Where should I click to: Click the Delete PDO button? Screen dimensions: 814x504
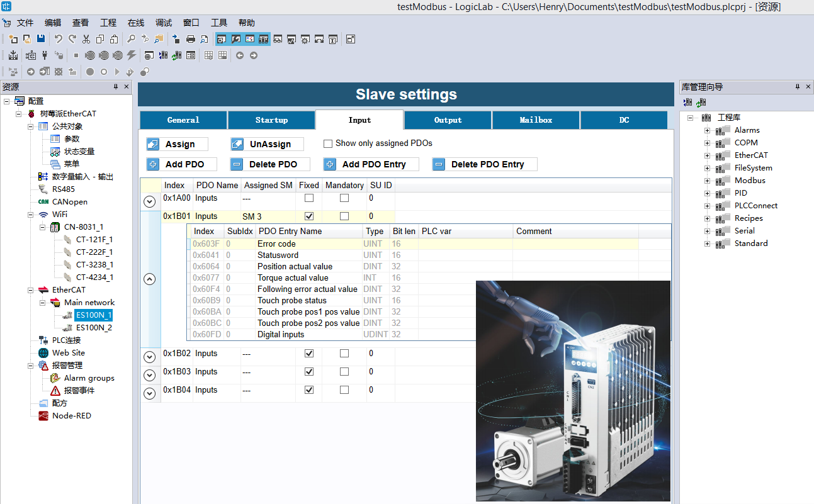pyautogui.click(x=271, y=164)
